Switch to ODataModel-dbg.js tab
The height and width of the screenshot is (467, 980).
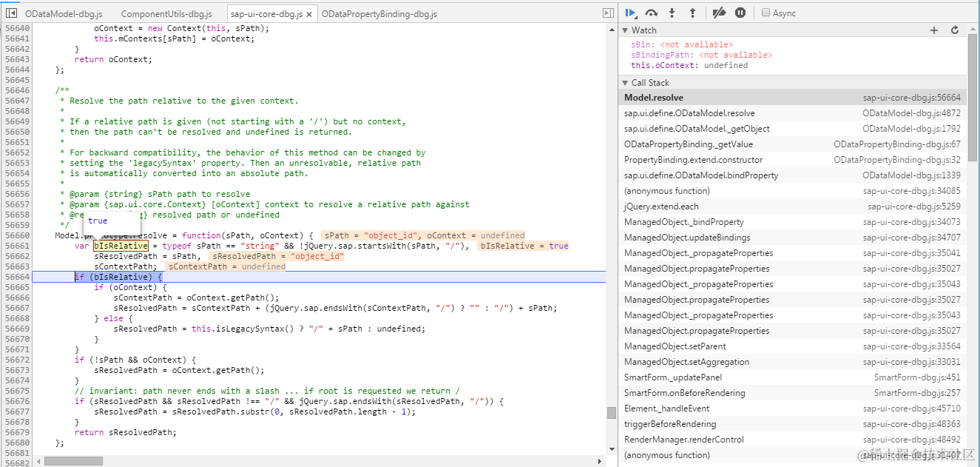tap(64, 14)
